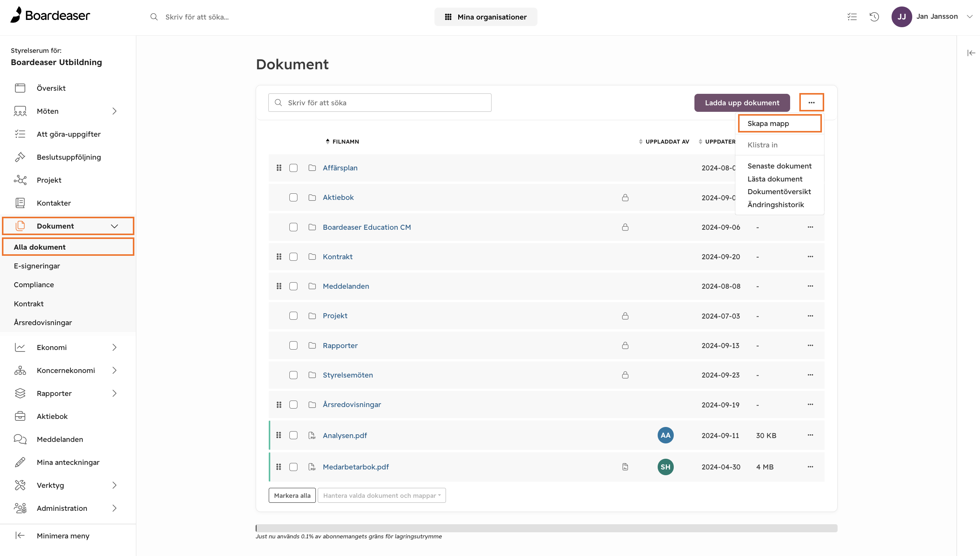Open more options for Rapporter folder
This screenshot has height=556, width=980.
tap(810, 345)
